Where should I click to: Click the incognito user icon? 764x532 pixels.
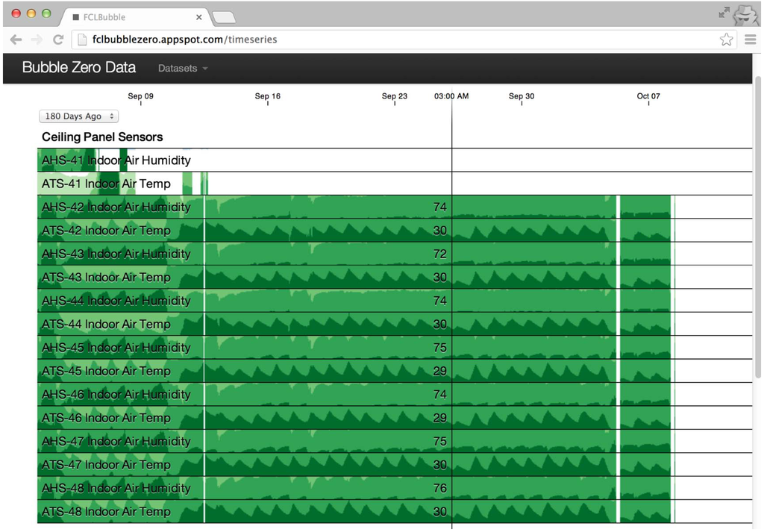click(x=745, y=14)
